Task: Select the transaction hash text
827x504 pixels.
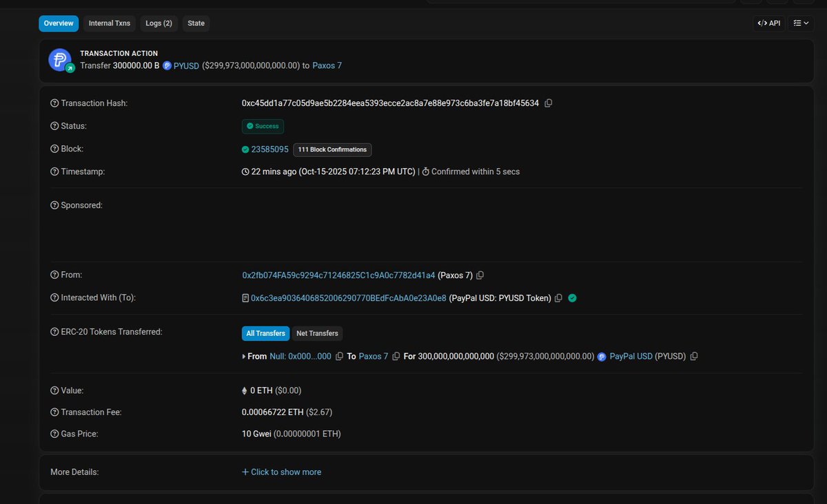Action: [390, 103]
